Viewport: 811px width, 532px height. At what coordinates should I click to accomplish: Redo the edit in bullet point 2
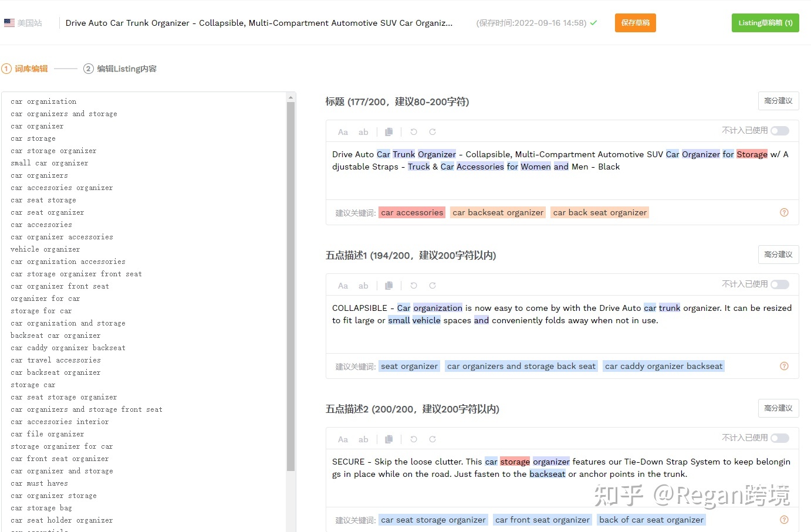tap(432, 439)
